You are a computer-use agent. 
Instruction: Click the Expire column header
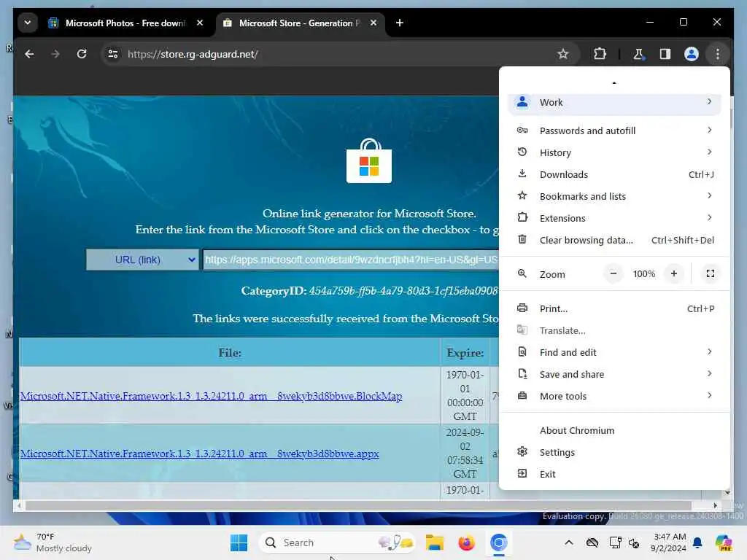pyautogui.click(x=465, y=353)
